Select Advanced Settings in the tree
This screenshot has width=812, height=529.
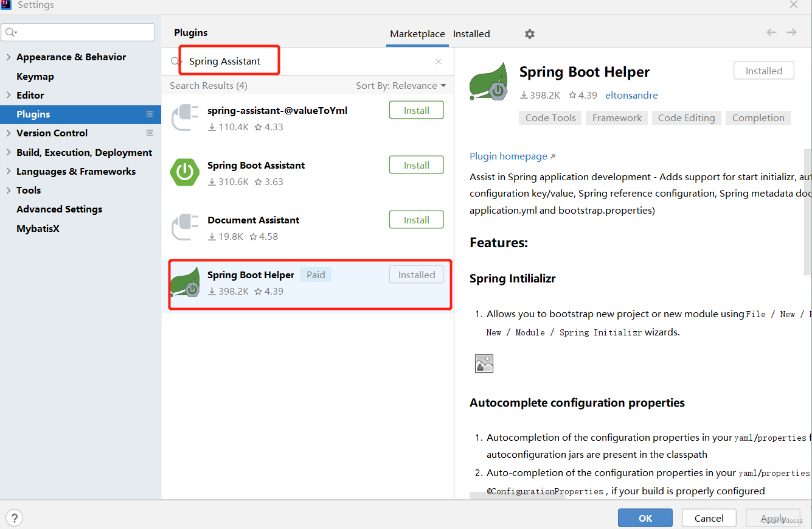click(x=59, y=209)
